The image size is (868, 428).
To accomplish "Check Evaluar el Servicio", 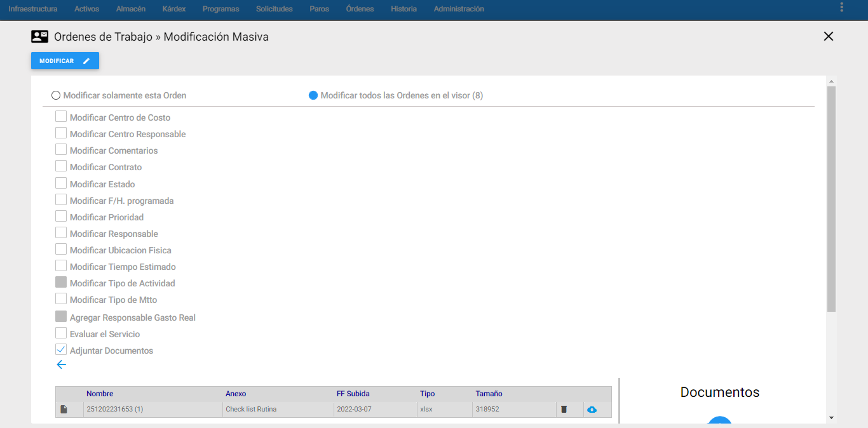I will (x=61, y=333).
